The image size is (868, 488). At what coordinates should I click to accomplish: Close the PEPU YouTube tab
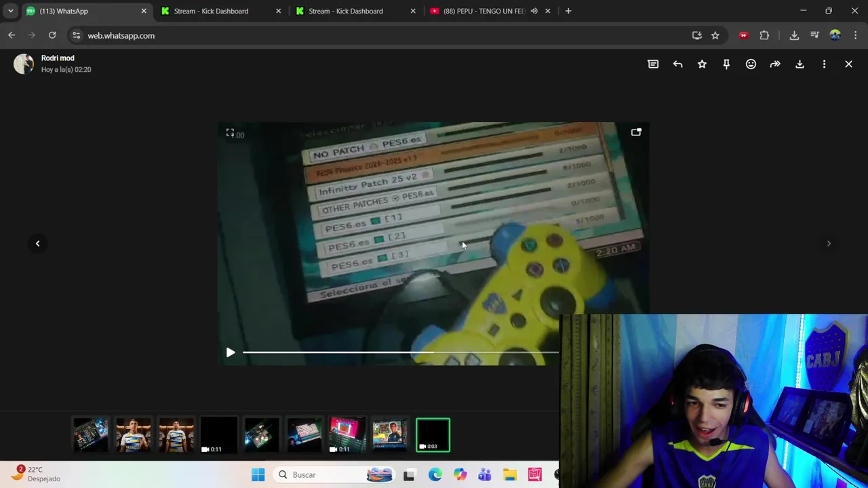[x=548, y=11]
